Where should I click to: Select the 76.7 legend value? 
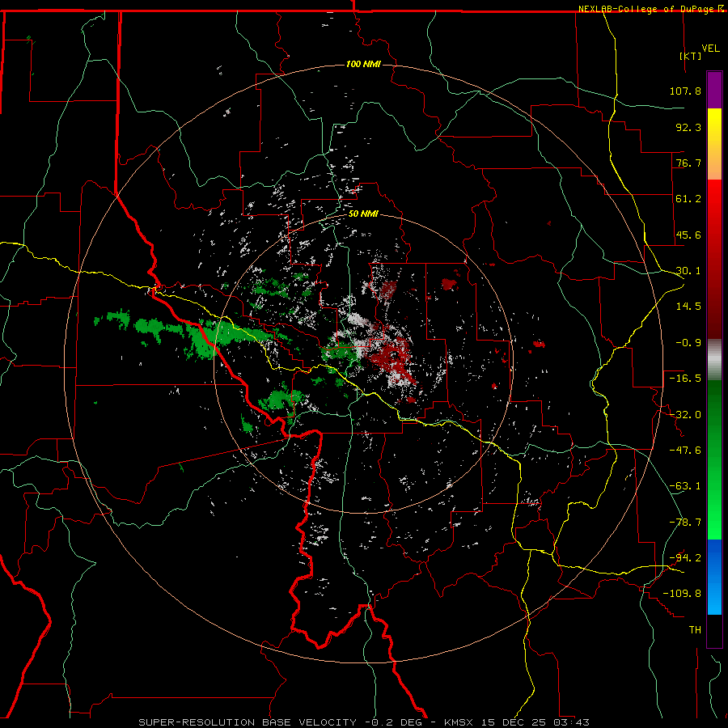point(688,163)
